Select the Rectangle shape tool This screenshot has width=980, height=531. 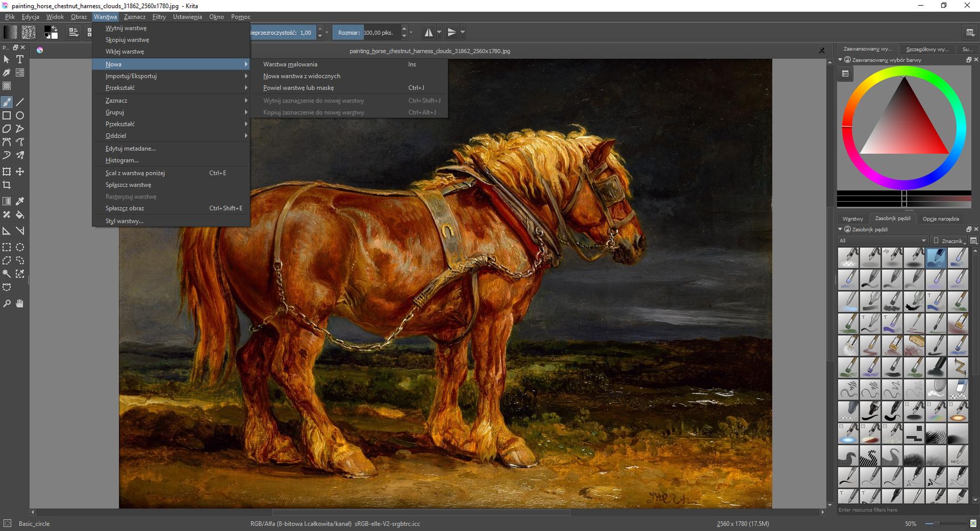7,116
